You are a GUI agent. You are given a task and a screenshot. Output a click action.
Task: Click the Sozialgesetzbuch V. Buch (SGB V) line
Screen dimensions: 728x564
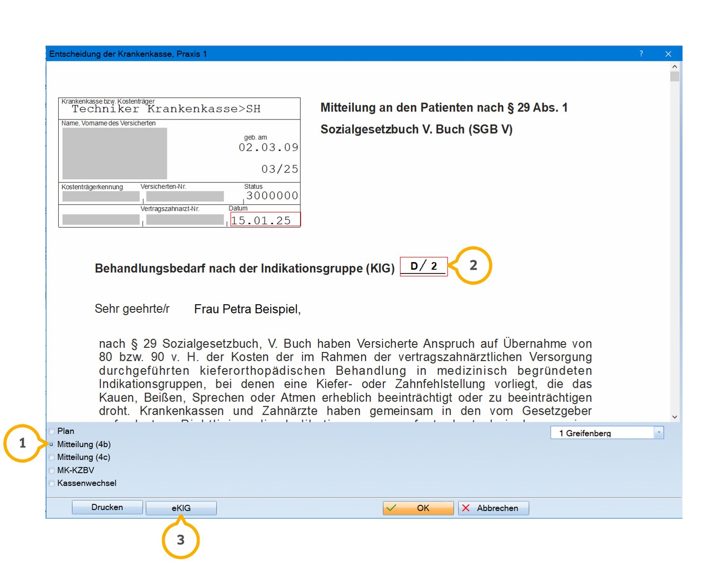tap(416, 129)
